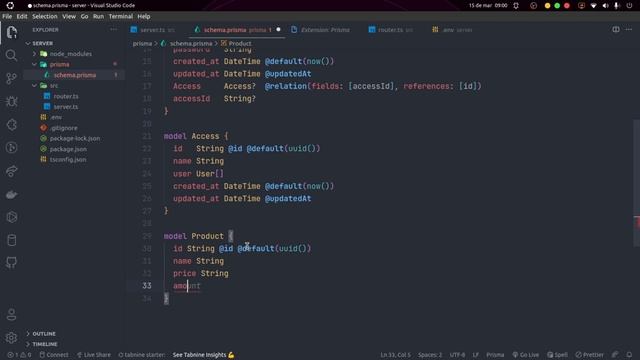The height and width of the screenshot is (360, 640).
Task: Open the Help menu
Action: [x=144, y=16]
